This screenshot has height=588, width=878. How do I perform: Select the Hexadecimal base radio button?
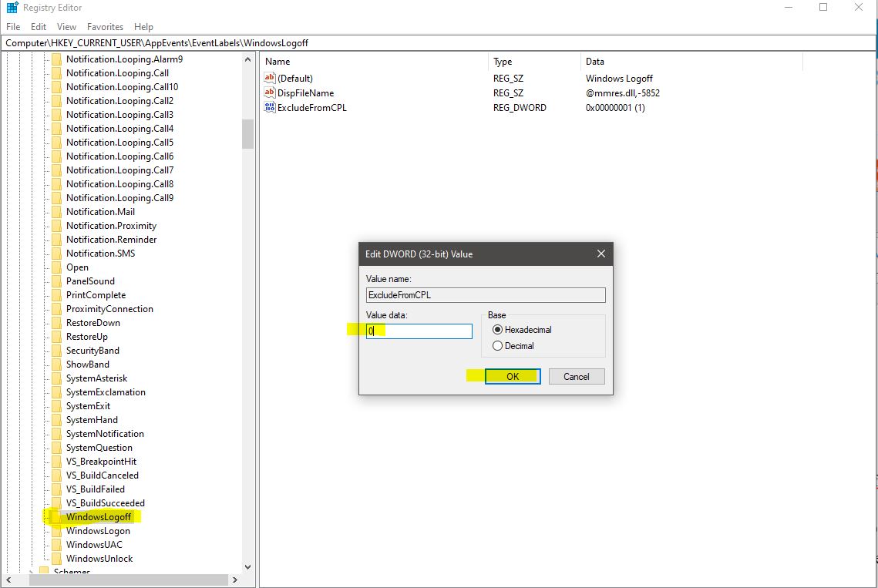click(x=498, y=329)
